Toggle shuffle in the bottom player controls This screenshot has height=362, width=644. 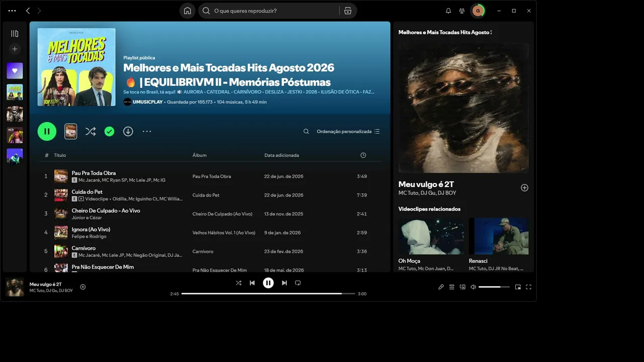click(x=238, y=283)
